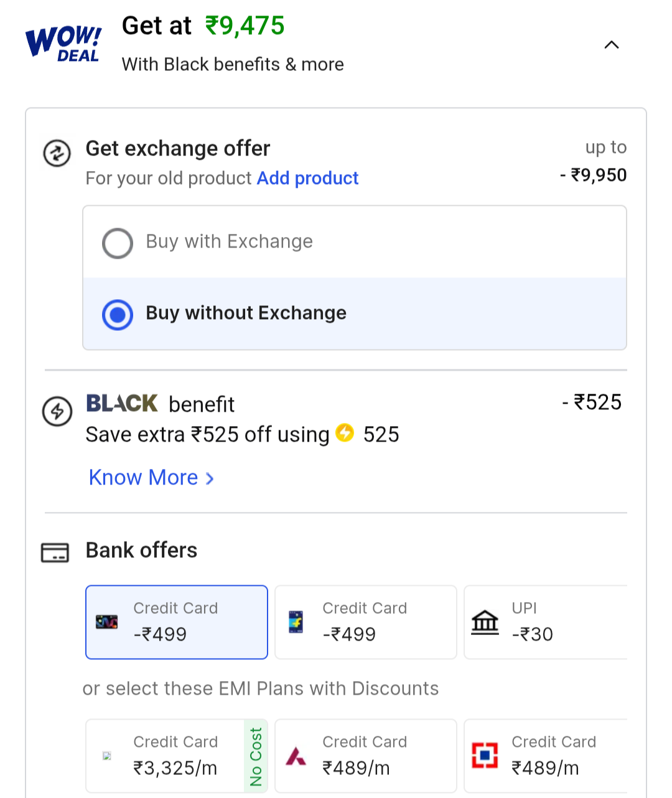Choose the UPI -₹30 offer
The image size is (672, 798).
545,622
